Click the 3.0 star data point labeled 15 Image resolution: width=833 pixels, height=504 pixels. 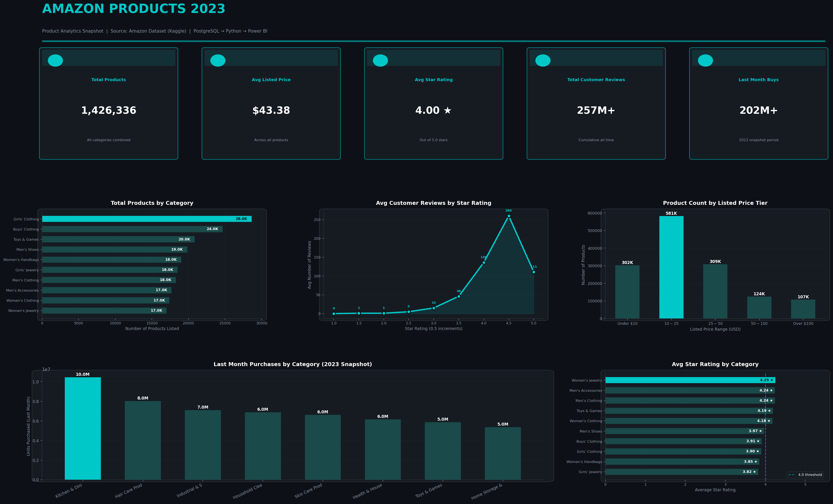434,308
